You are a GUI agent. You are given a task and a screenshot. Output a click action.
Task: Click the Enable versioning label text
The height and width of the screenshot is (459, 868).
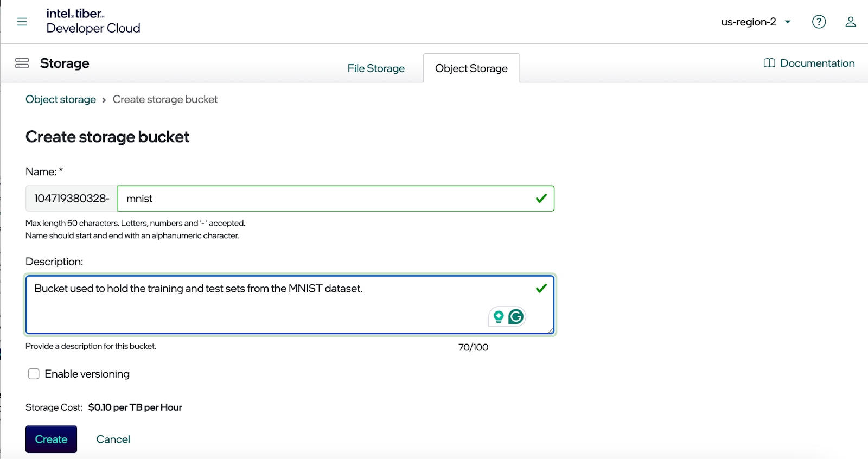coord(87,374)
